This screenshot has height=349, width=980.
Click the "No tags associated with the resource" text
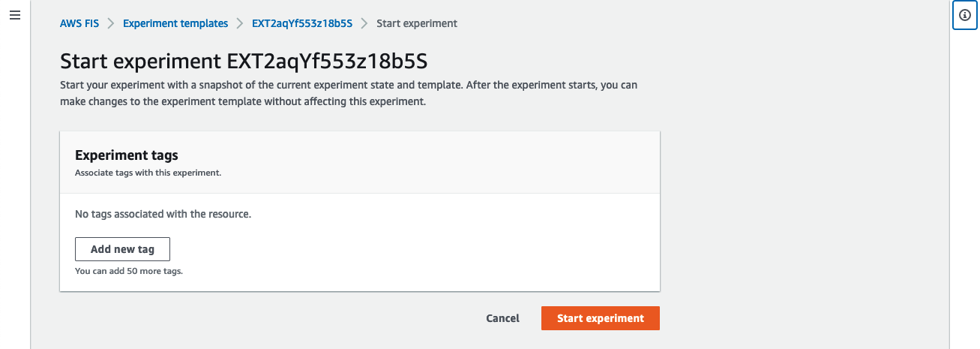tap(163, 214)
